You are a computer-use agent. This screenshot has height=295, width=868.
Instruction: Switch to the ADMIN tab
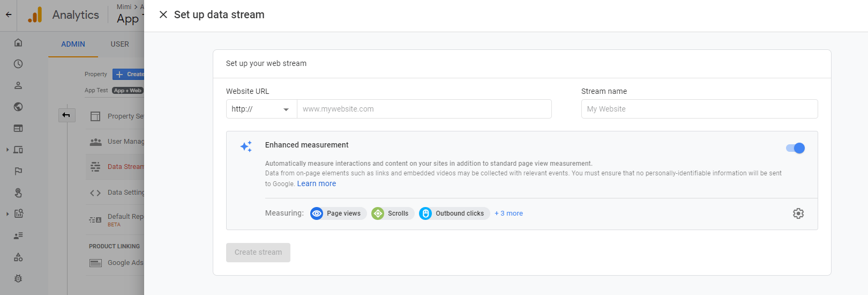(x=73, y=44)
